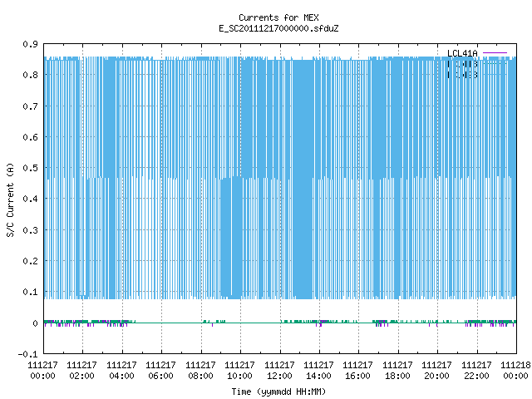Image resolution: width=532 pixels, height=399 pixels.
Task: Click the 111217 16:00 x-axis tick label
Action: (x=357, y=371)
